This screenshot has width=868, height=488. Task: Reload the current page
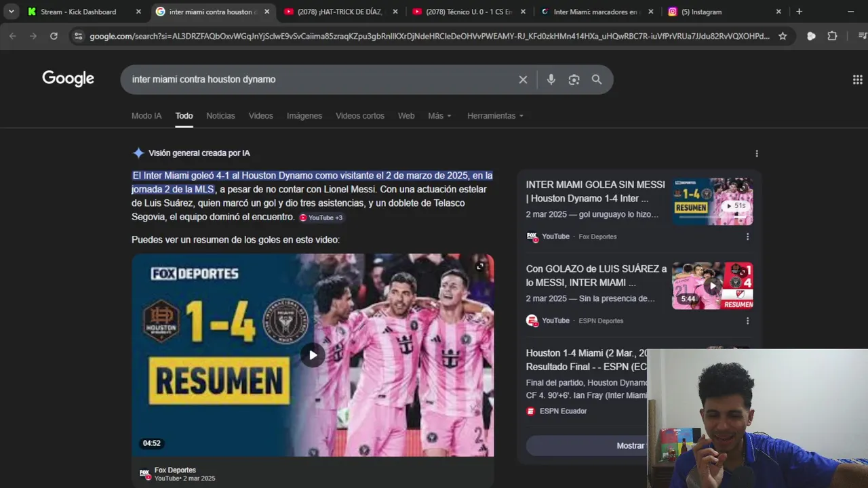[54, 36]
